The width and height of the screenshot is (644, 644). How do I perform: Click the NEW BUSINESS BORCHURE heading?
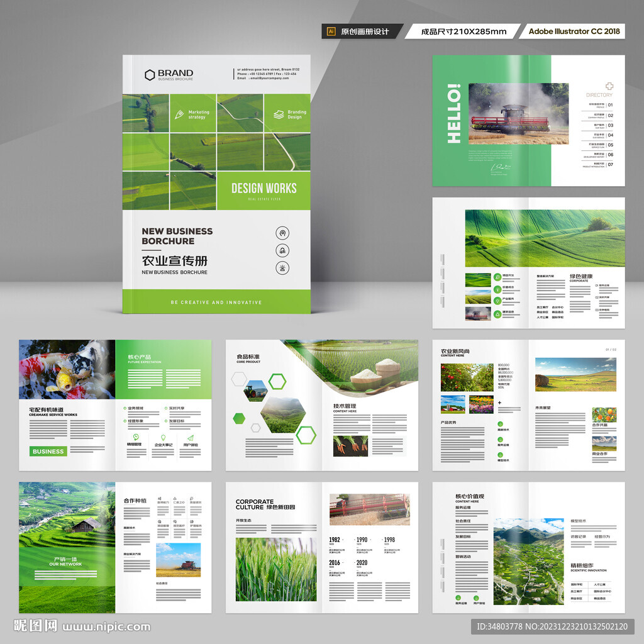(177, 236)
